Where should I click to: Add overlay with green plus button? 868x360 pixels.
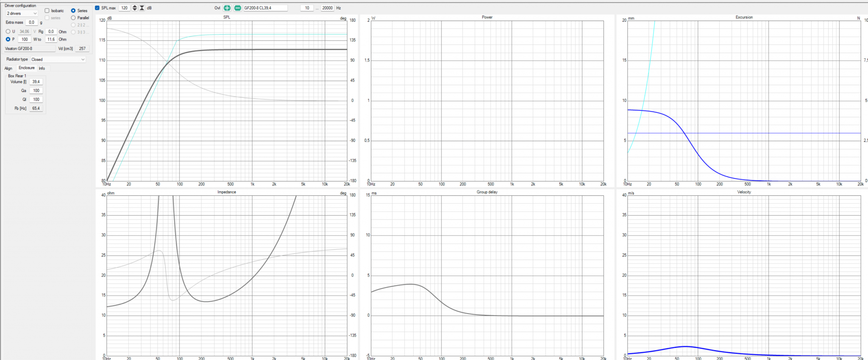tap(227, 8)
